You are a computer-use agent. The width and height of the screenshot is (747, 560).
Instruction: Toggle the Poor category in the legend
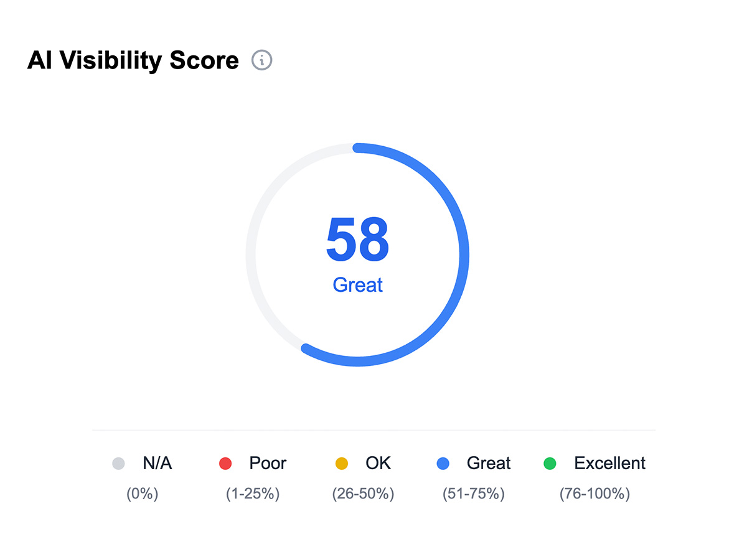coord(267,463)
